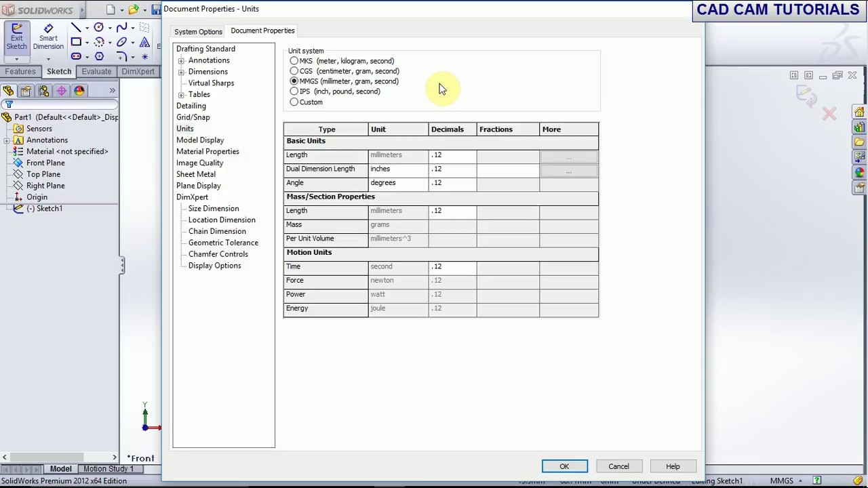Switch to the Features tab
Image resolution: width=868 pixels, height=488 pixels.
tap(20, 72)
